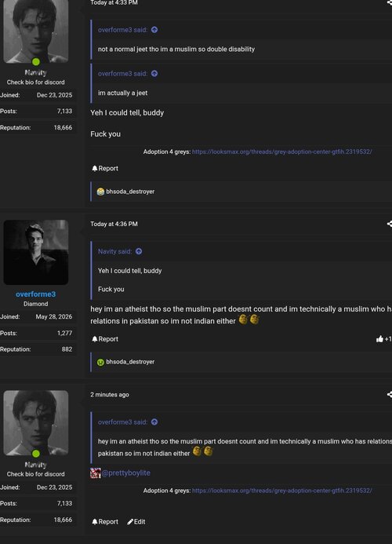The height and width of the screenshot is (544, 392).
Task: Open 'overforme3 said:' link above 'not a normal jeet'
Action: coord(122,30)
